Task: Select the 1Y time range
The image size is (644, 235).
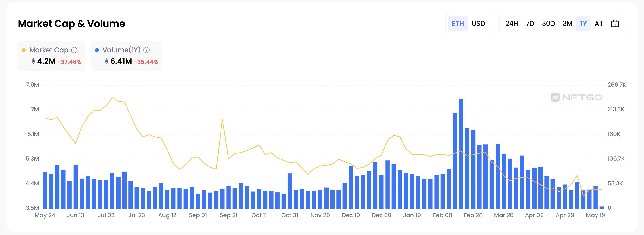Action: click(x=583, y=24)
